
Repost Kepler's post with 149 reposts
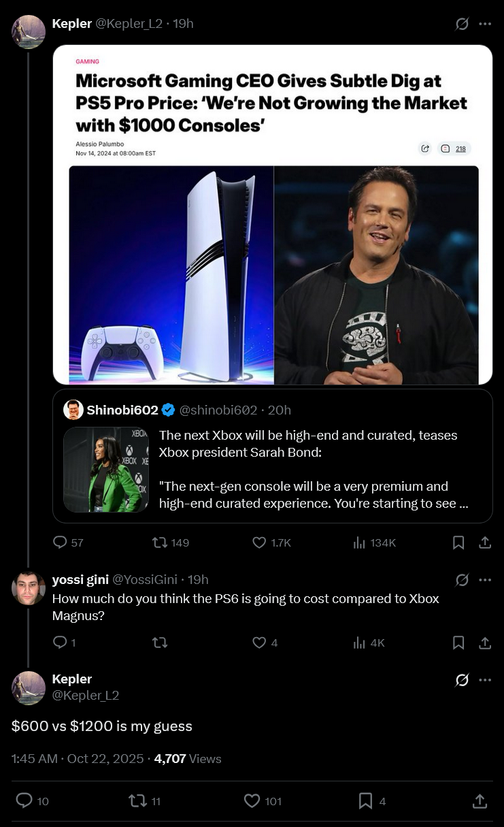coord(160,542)
